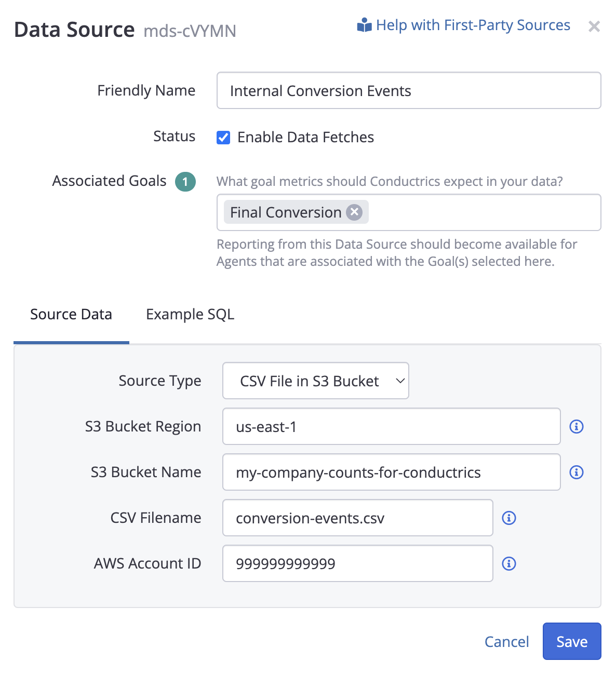Switch to the Example SQL tab

point(190,315)
